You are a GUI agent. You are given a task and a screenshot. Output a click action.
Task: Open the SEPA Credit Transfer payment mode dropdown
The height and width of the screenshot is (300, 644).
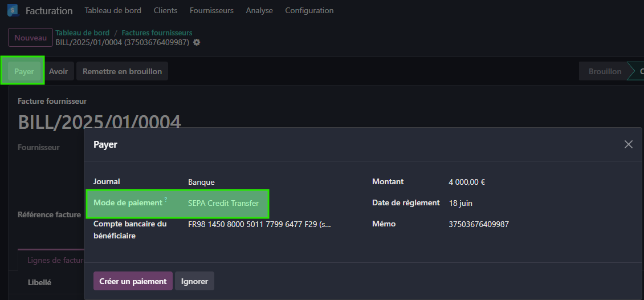coord(223,203)
